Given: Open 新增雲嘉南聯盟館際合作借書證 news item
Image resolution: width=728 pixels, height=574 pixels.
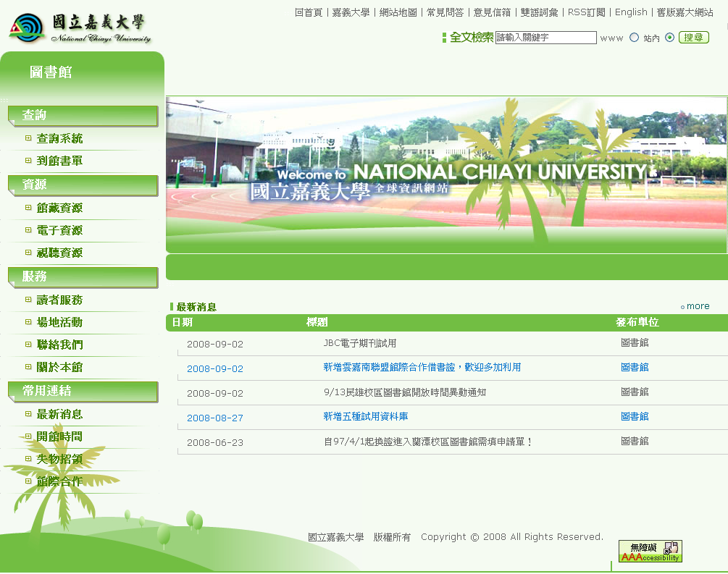Looking at the screenshot, I should [x=422, y=368].
